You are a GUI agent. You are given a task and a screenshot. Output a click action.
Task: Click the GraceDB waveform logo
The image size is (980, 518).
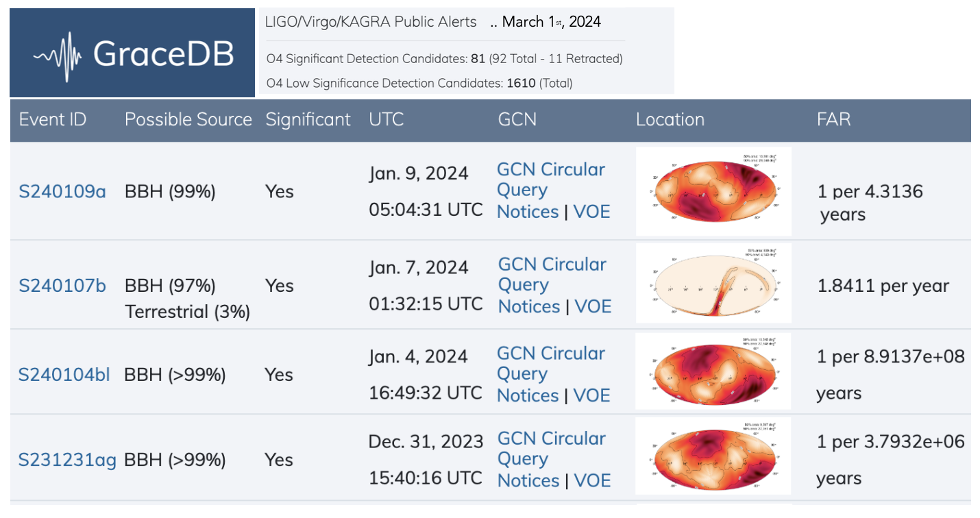click(x=132, y=53)
